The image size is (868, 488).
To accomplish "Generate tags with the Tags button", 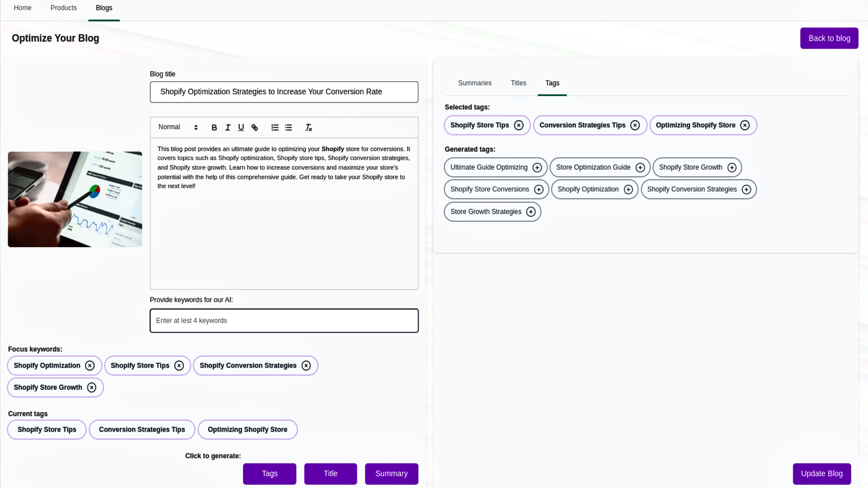I will coord(270,474).
